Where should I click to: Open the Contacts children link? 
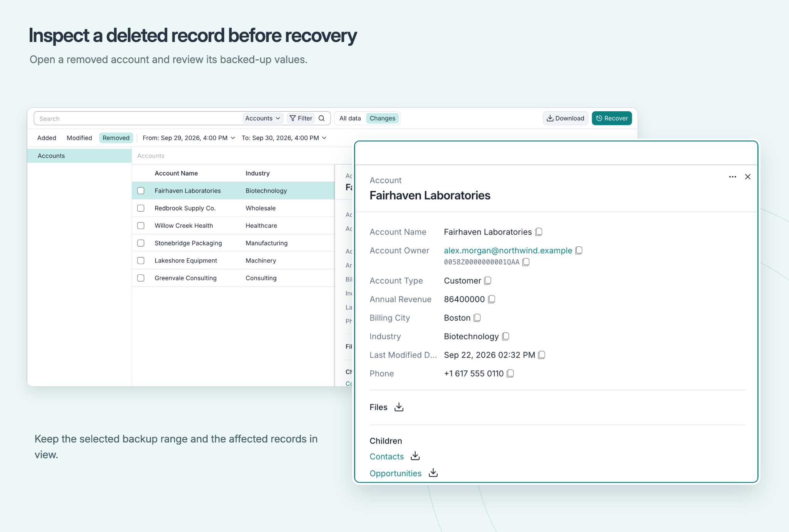(x=387, y=457)
